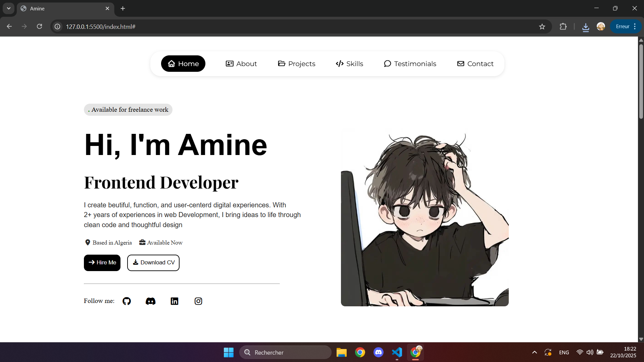Reload the page with the refresh icon
644x362 pixels.
tap(39, 26)
